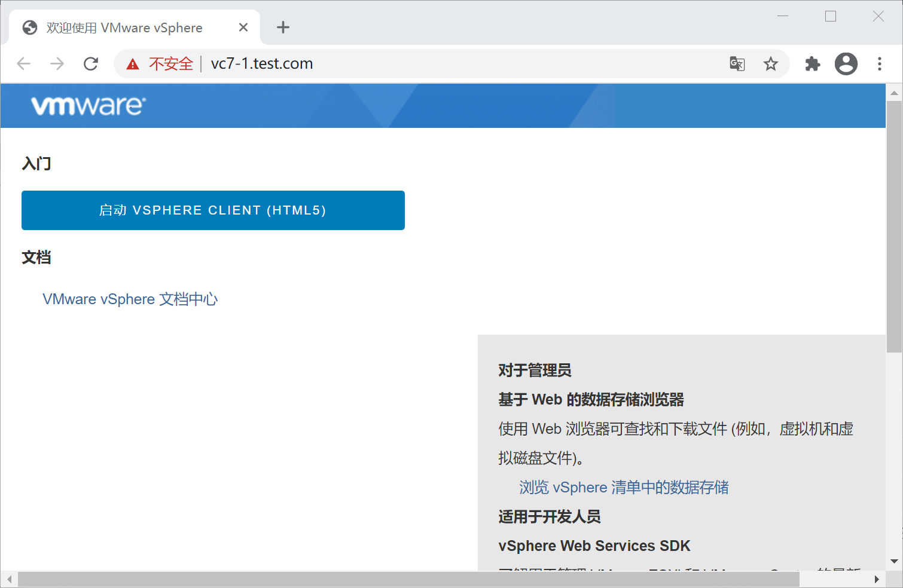Click the vertical scrollbar up arrow

tap(894, 93)
